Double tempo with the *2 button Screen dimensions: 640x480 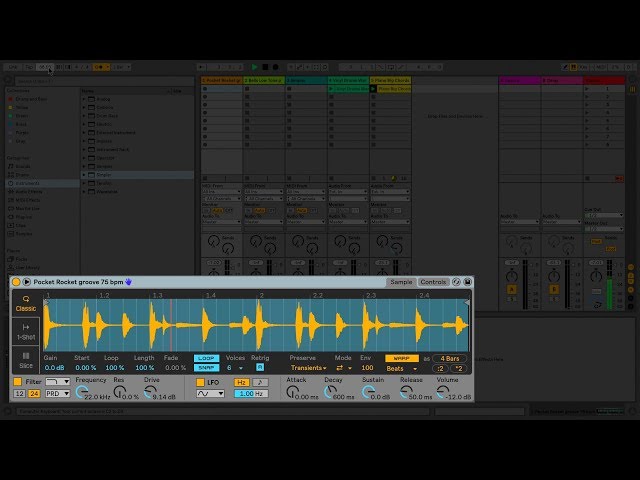coord(458,368)
